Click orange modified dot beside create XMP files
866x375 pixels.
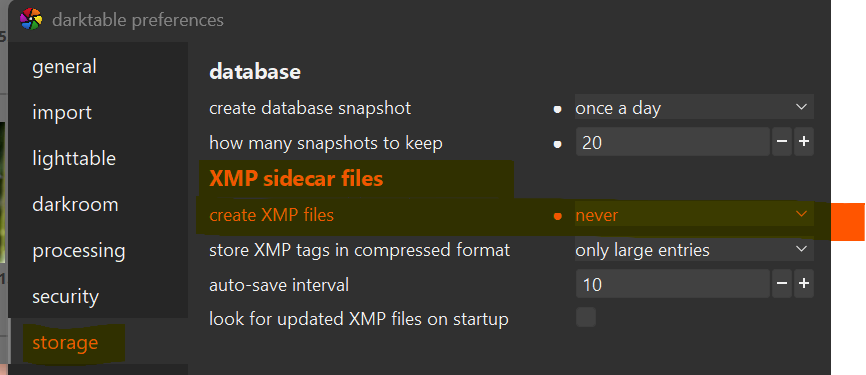click(558, 216)
